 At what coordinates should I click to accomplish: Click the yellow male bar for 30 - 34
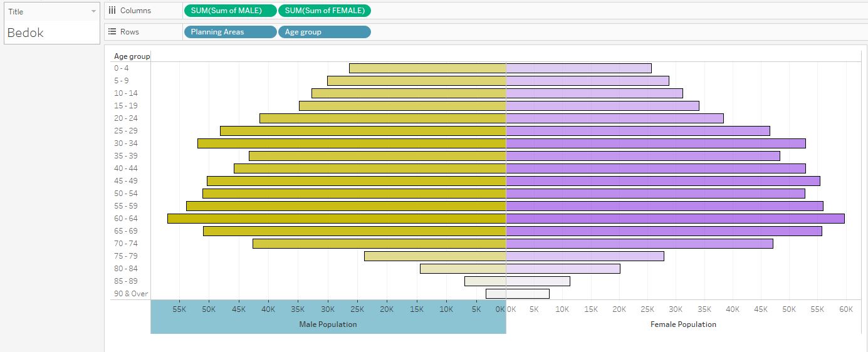tap(352, 143)
